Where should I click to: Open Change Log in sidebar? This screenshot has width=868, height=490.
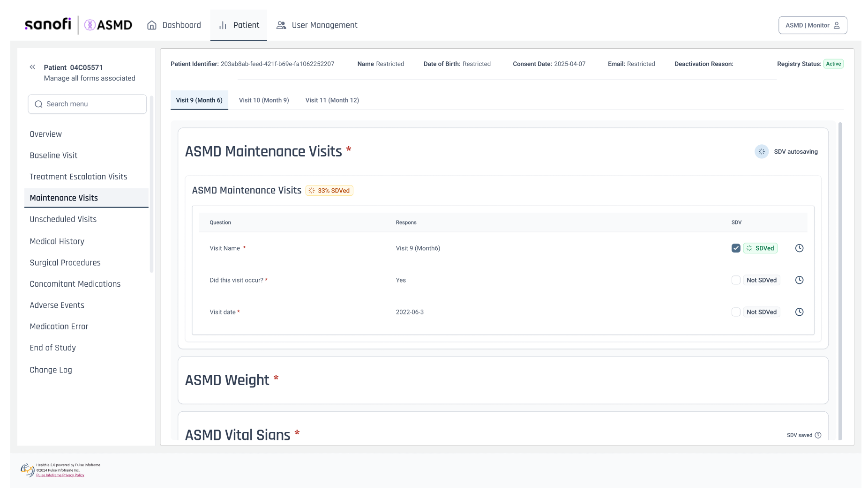(51, 370)
